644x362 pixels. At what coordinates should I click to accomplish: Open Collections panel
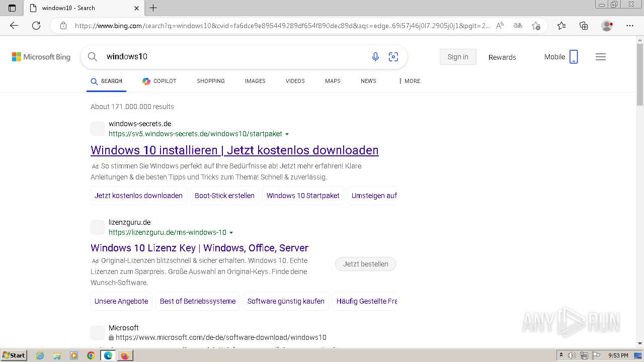coord(584,26)
